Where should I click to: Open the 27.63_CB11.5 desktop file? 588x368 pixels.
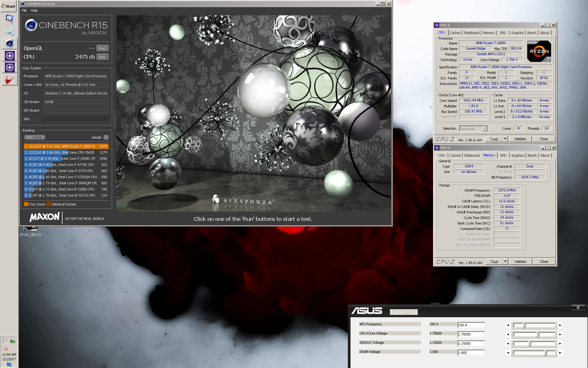[x=30, y=231]
